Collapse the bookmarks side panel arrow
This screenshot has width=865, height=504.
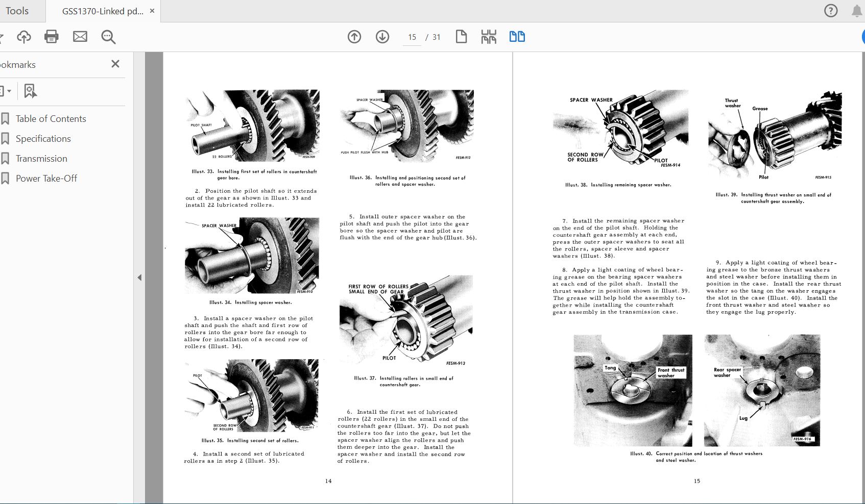[x=139, y=278]
